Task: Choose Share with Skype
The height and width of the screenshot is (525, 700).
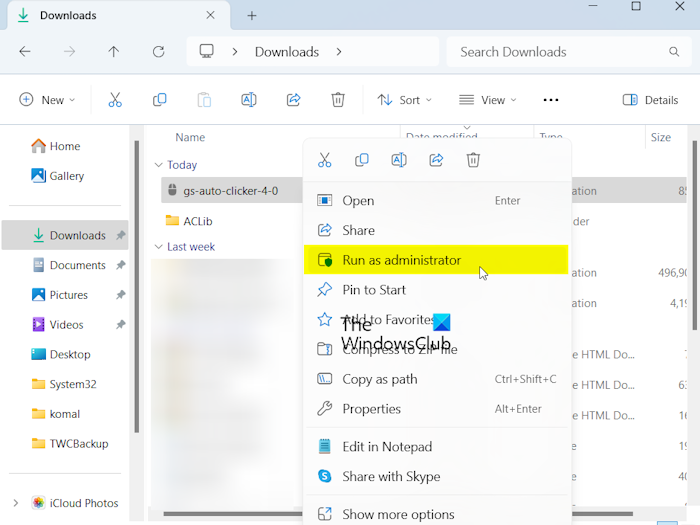Action: pyautogui.click(x=436, y=476)
